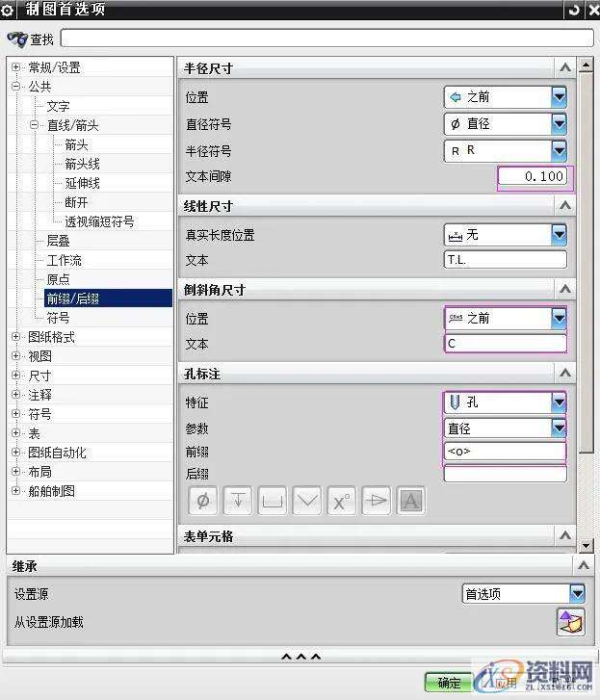The image size is (600, 700).
Task: Click scrollbar down arrow
Action: coord(586,546)
